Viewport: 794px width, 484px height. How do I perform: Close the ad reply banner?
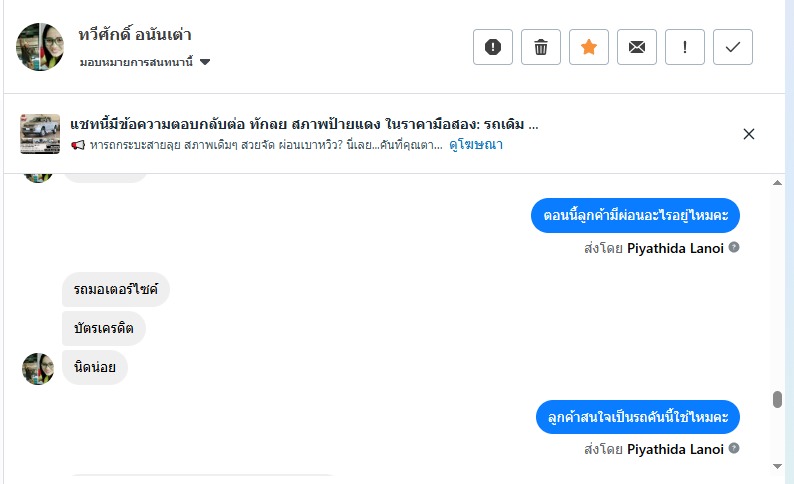tap(749, 134)
